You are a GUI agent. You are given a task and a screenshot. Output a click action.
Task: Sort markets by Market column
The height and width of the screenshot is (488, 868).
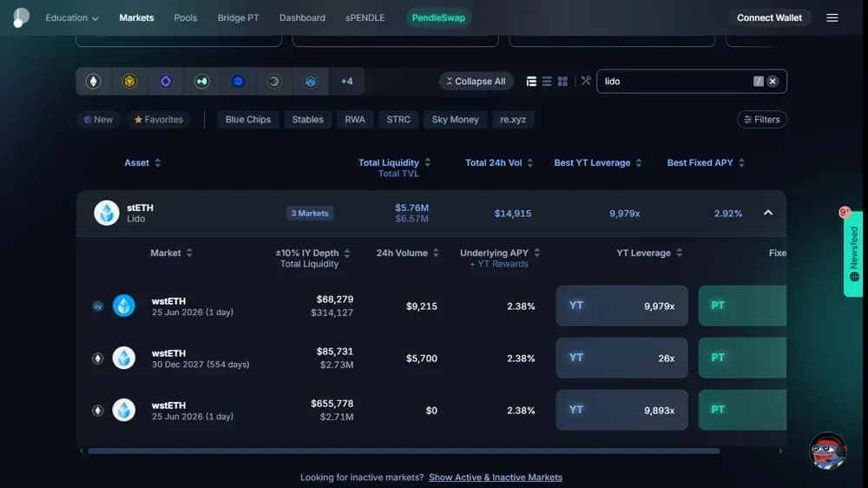coord(172,254)
